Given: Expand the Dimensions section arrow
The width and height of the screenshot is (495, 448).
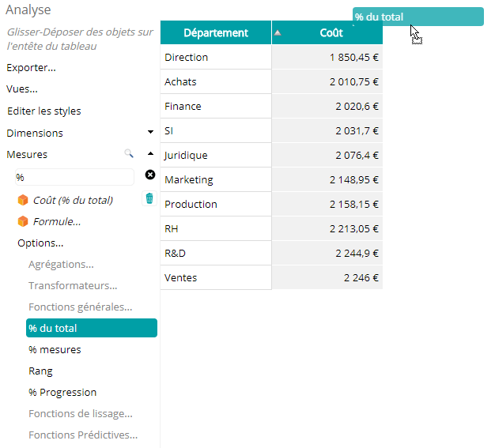Looking at the screenshot, I should (150, 132).
